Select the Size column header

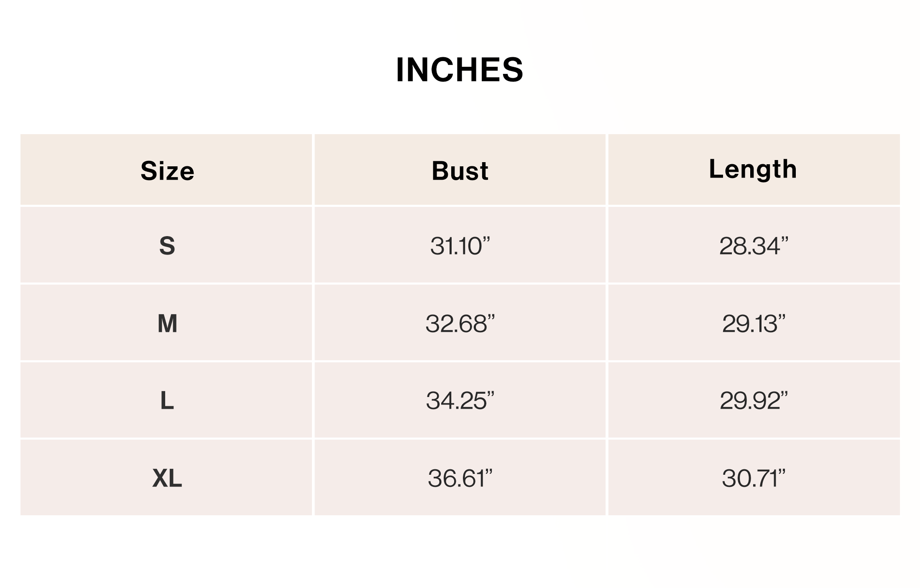coord(166,170)
